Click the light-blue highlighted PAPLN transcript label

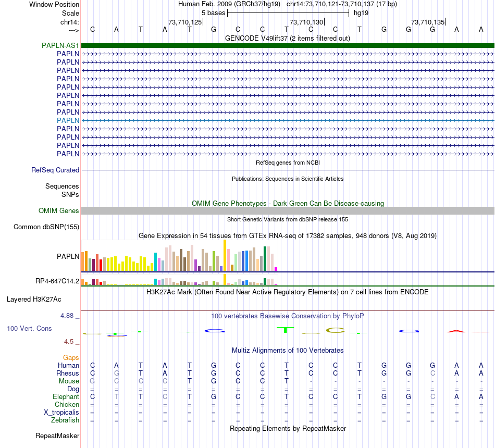68,120
